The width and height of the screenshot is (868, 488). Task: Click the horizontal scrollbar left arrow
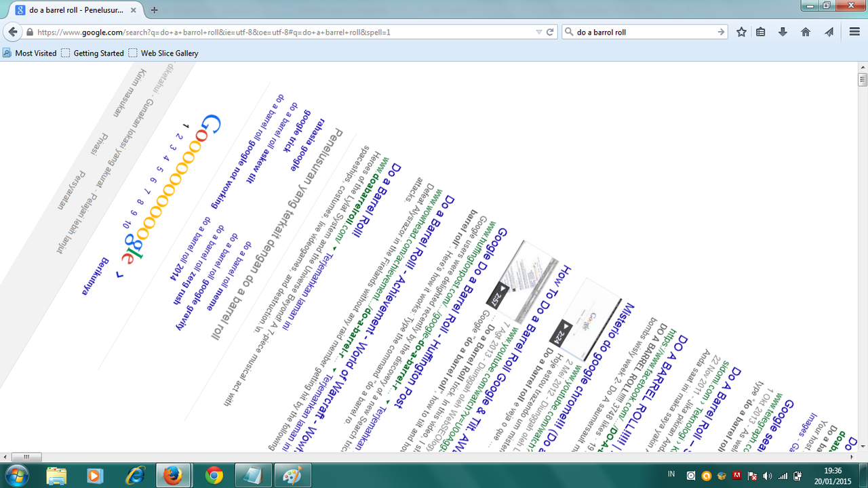tap(5, 457)
